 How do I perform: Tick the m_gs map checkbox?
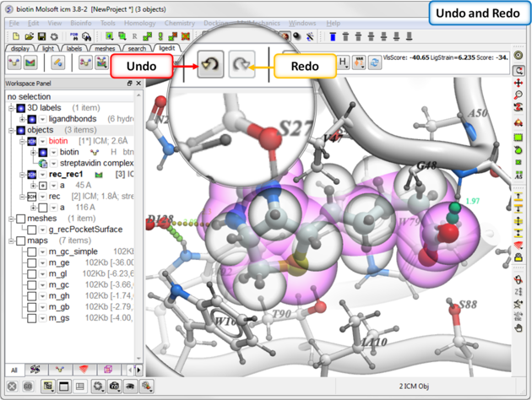click(31, 317)
